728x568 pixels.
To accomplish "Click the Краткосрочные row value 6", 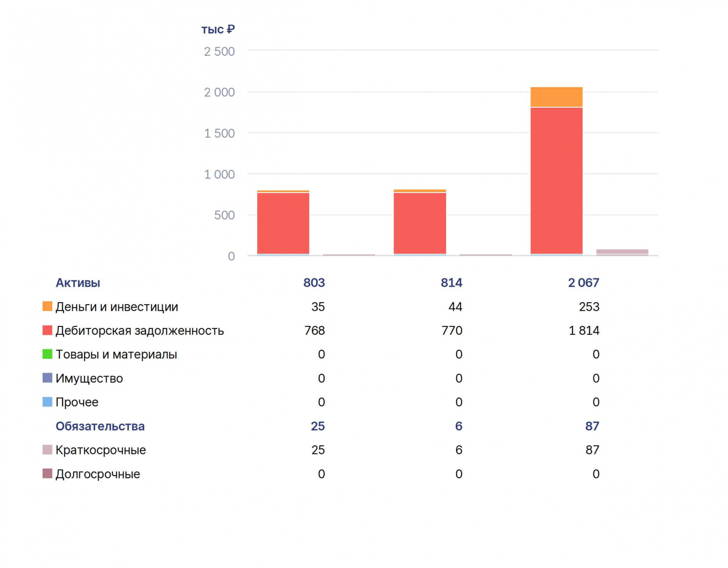I will click(x=459, y=450).
